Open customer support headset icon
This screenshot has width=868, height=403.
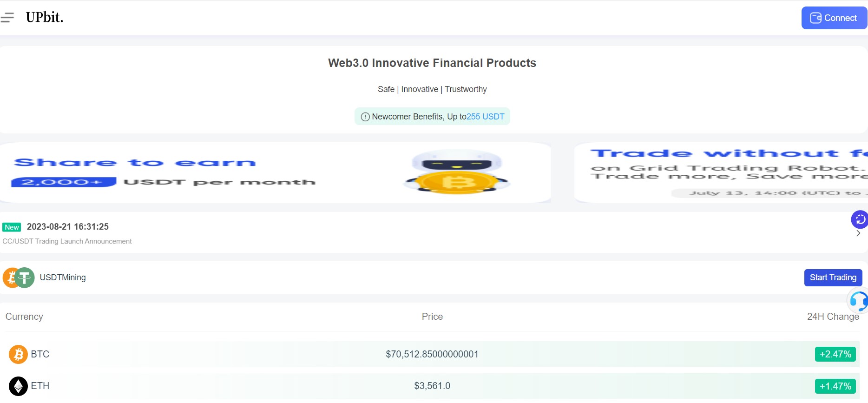(858, 301)
